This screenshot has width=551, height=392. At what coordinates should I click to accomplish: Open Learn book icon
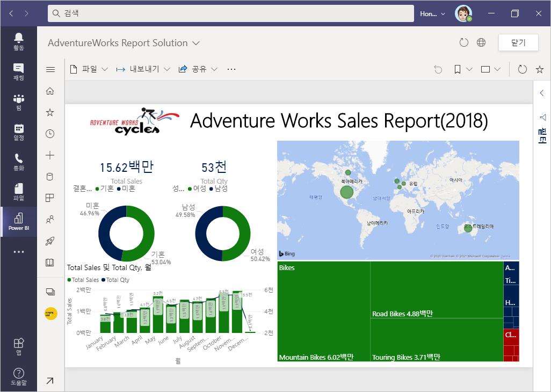(50, 263)
